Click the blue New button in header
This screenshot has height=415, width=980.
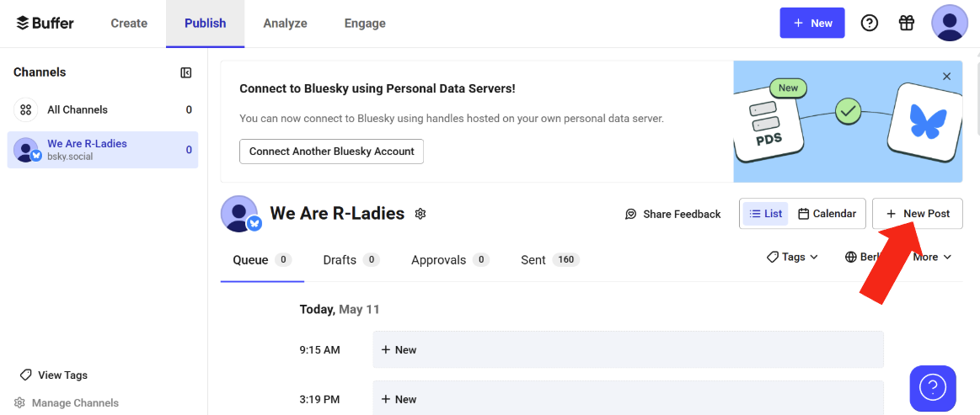811,23
